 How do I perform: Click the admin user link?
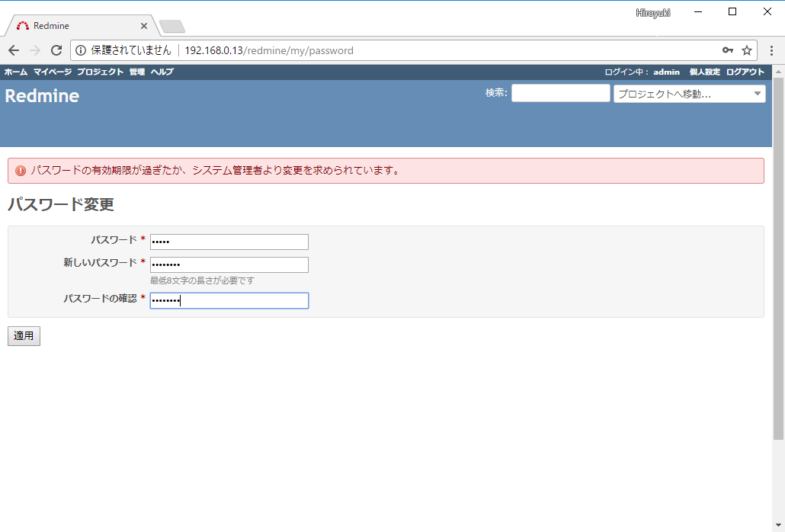pos(666,72)
